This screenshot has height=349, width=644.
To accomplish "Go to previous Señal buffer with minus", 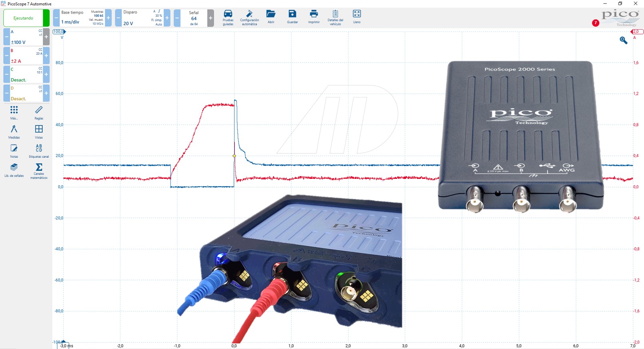I will (177, 18).
